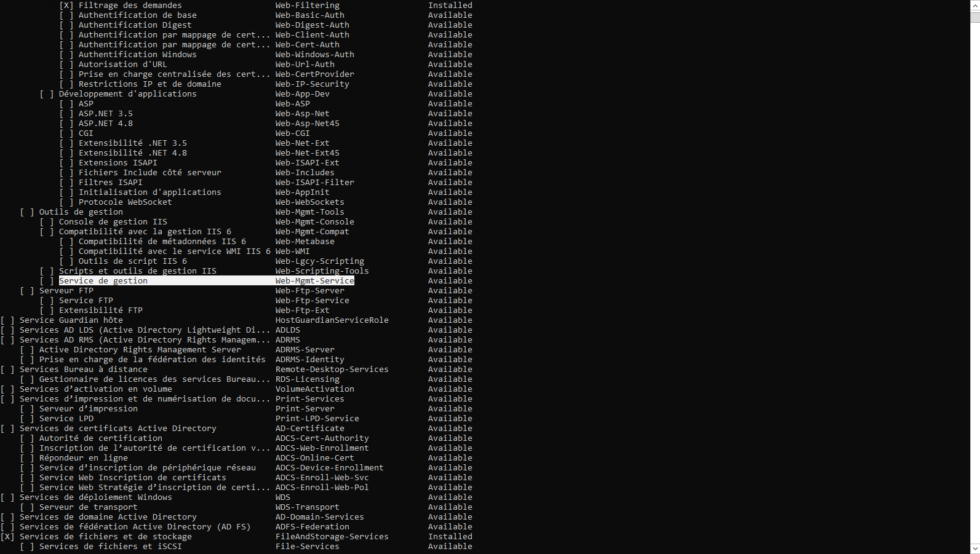Click the Web-Ftp-Server feature name
This screenshot has height=554, width=980.
pos(309,291)
